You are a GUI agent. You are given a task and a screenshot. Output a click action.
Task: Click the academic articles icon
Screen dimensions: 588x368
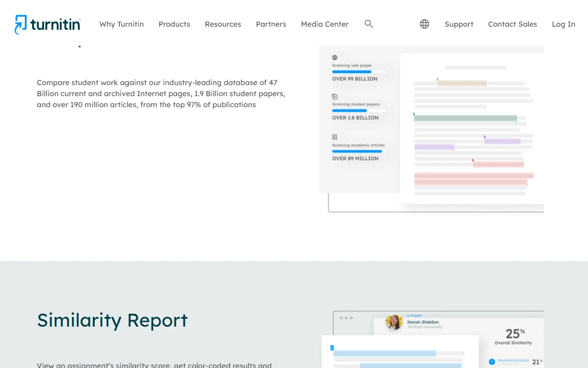335,137
